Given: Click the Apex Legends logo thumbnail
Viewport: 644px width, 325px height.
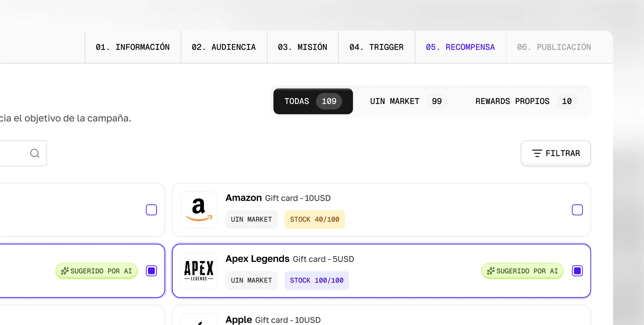Looking at the screenshot, I should point(199,271).
